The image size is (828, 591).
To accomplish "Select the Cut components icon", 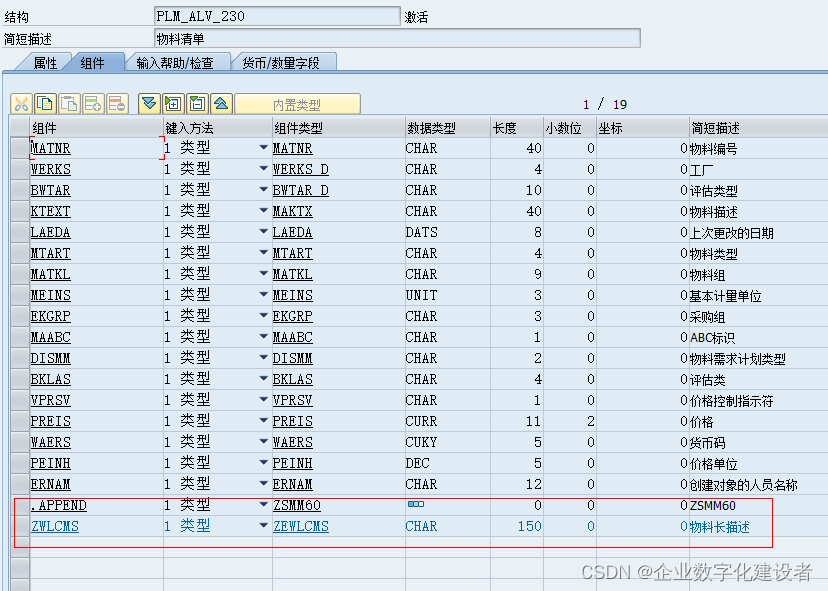I will pos(20,103).
